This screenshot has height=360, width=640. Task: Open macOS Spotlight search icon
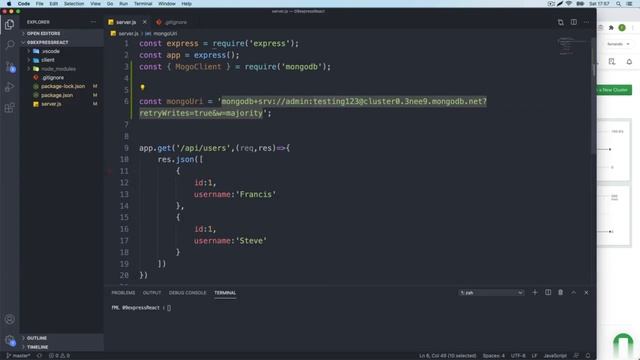point(619,4)
